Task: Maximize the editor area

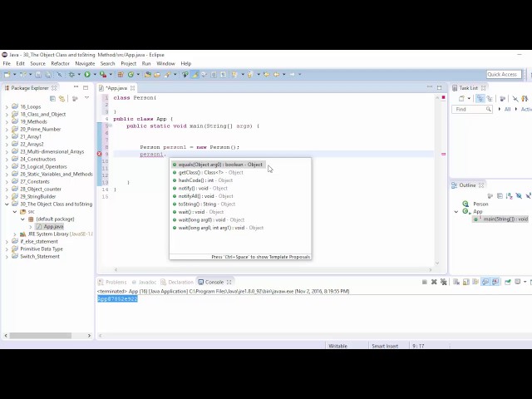Action: click(440, 87)
